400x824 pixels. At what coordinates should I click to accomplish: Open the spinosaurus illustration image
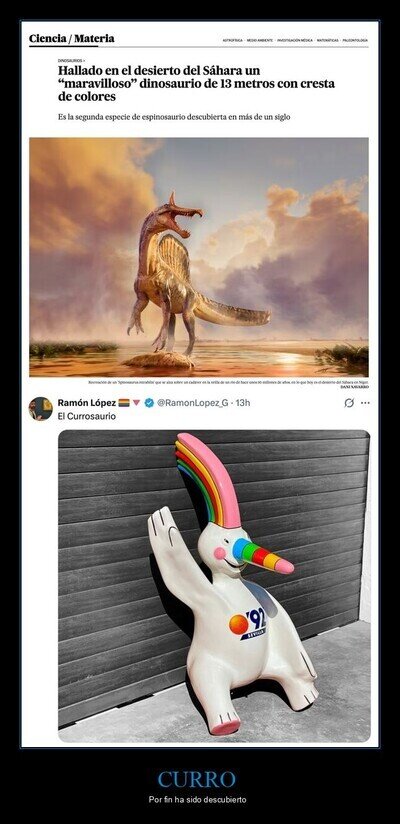click(199, 257)
